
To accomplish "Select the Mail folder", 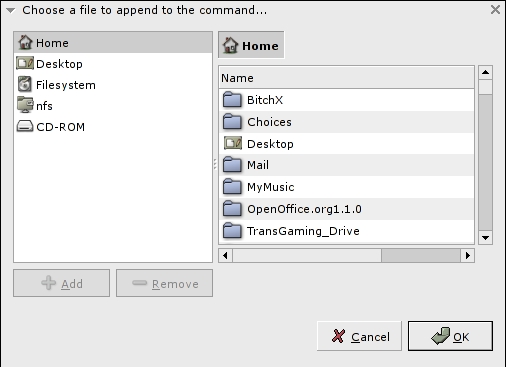I will tap(346, 165).
